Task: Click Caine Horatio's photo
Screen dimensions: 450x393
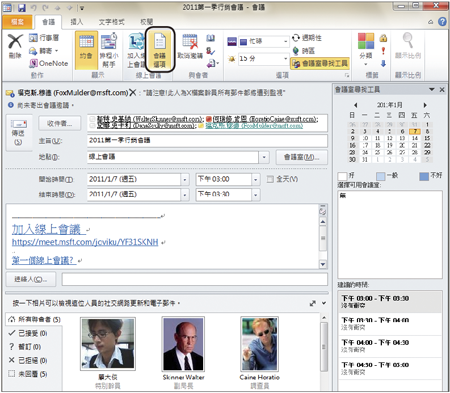Action: pos(260,344)
